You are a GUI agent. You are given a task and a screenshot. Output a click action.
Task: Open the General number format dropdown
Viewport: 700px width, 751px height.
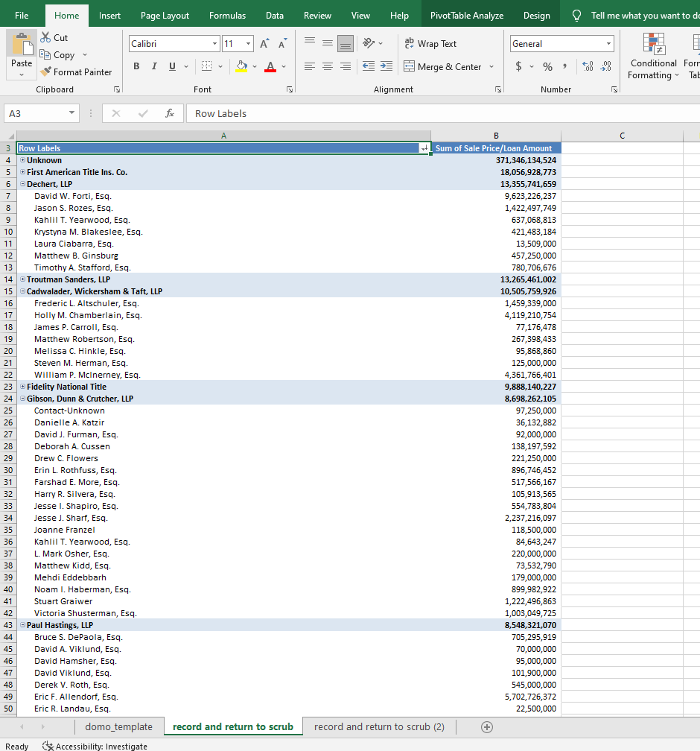click(x=608, y=43)
